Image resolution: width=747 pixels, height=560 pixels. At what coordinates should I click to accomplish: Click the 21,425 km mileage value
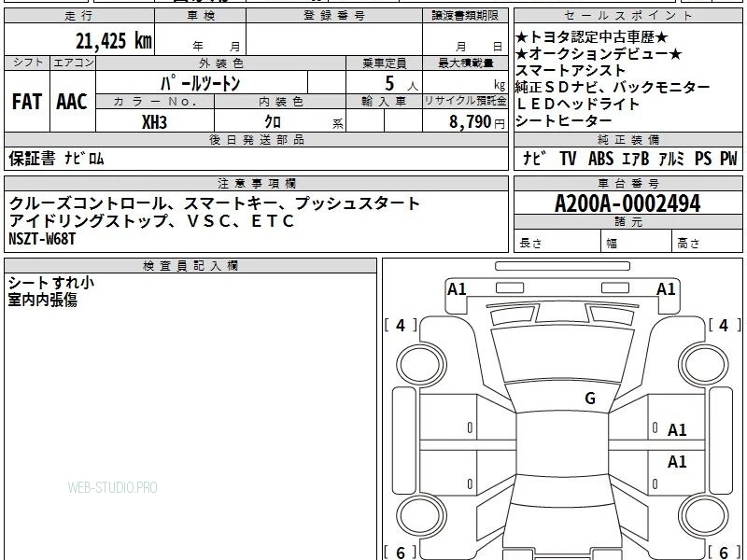113,40
